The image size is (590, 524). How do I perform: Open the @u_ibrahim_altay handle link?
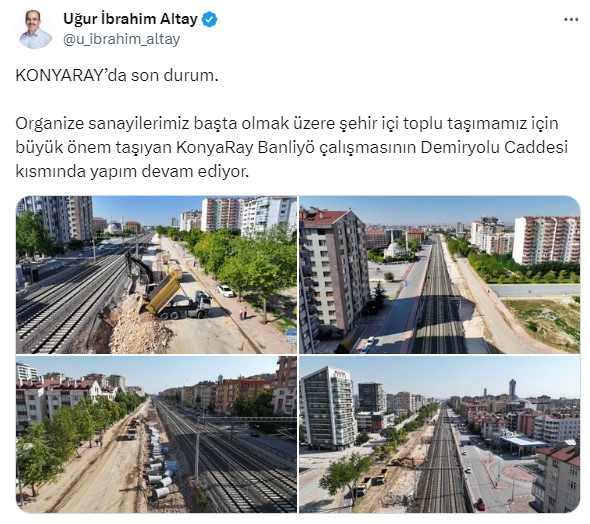point(122,39)
